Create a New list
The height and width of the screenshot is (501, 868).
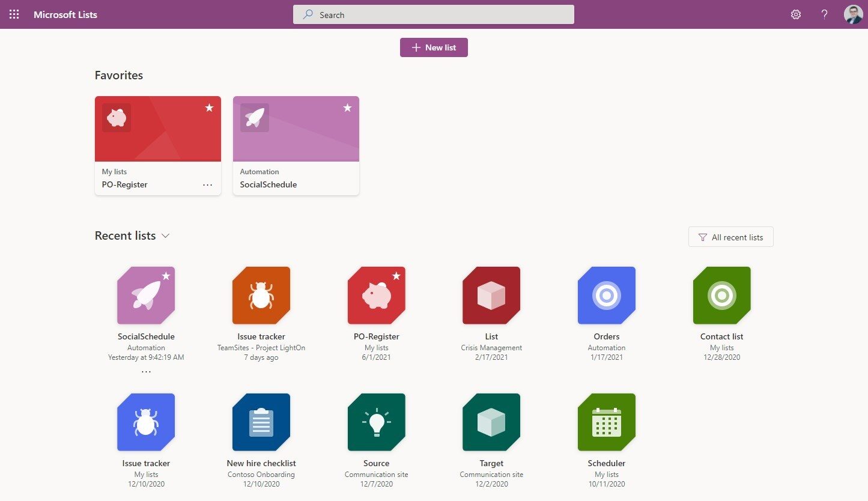(x=434, y=47)
